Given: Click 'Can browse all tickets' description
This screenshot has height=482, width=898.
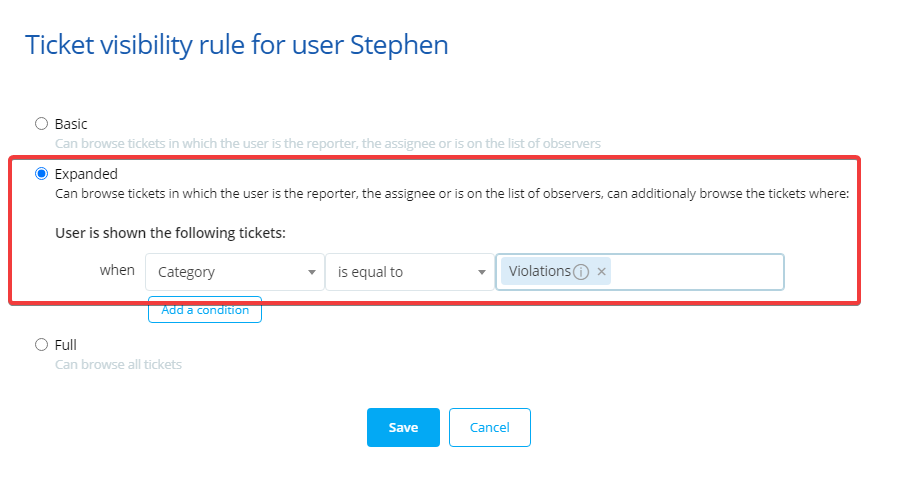Looking at the screenshot, I should click(x=118, y=364).
